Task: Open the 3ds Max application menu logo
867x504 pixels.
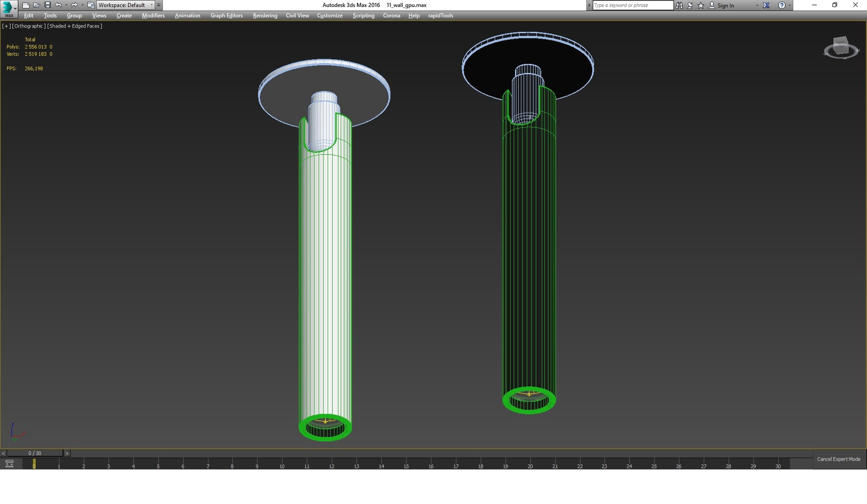Action: coord(9,9)
